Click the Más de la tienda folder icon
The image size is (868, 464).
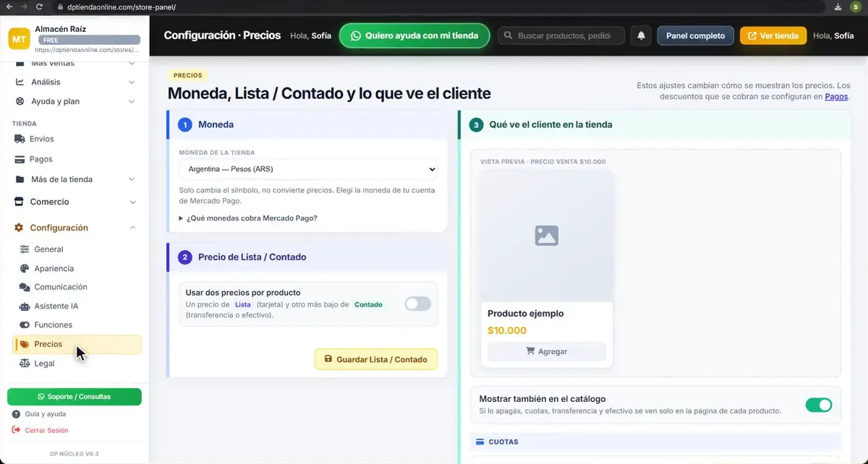click(x=20, y=179)
